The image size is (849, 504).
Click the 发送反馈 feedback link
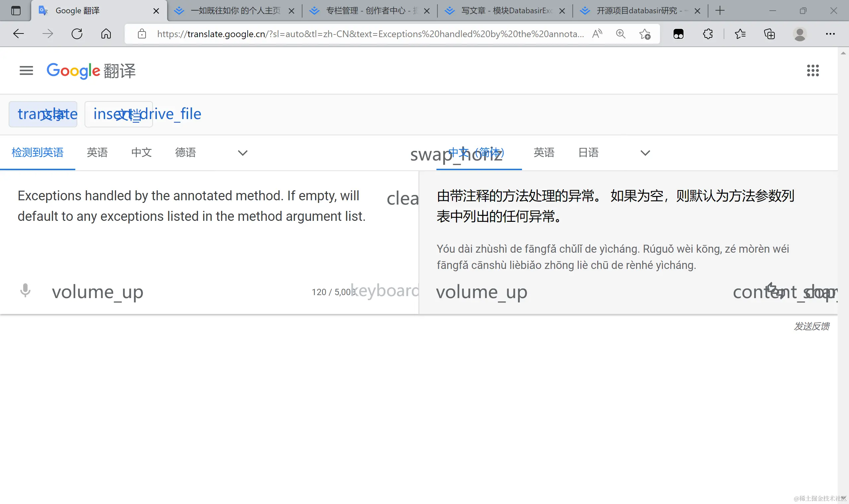click(811, 326)
